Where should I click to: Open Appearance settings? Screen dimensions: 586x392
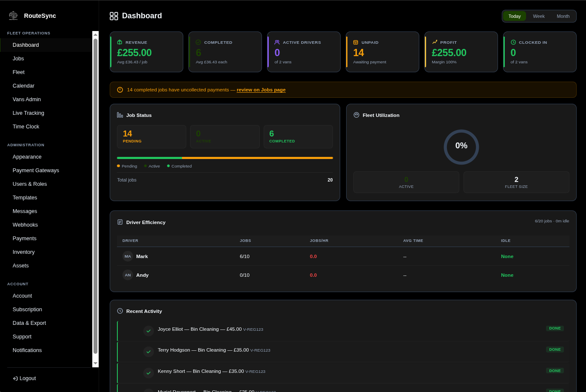pos(46,157)
